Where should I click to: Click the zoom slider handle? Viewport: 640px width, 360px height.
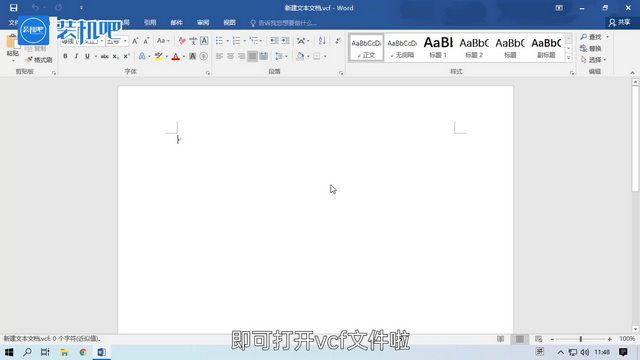580,339
